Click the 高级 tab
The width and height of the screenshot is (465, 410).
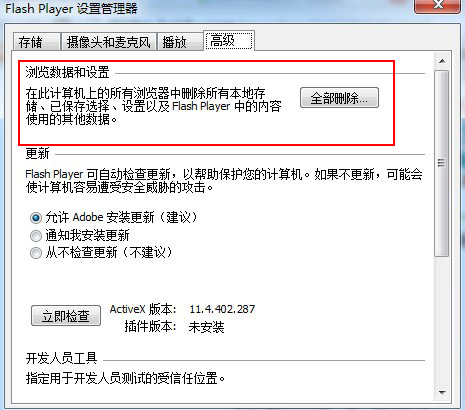tap(229, 41)
